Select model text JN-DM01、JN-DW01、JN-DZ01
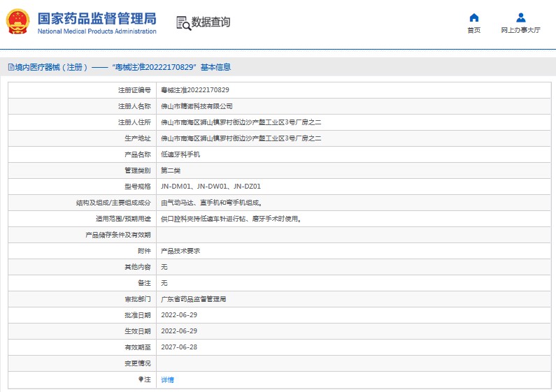Screen dimensions: 556x392 (211, 187)
